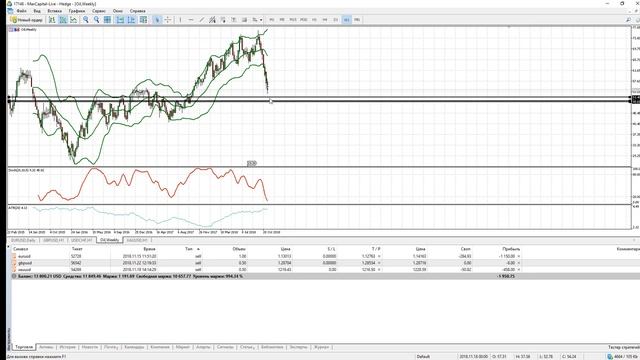This screenshot has height=360, width=640.
Task: Click the zoom in magnifier icon
Action: (86, 20)
